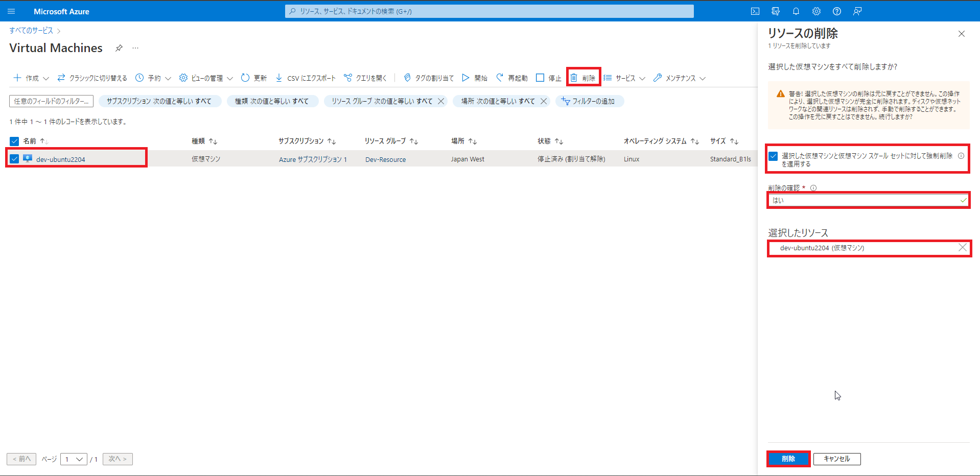Open the page number dropdown
Image resolution: width=980 pixels, height=476 pixels.
74,459
